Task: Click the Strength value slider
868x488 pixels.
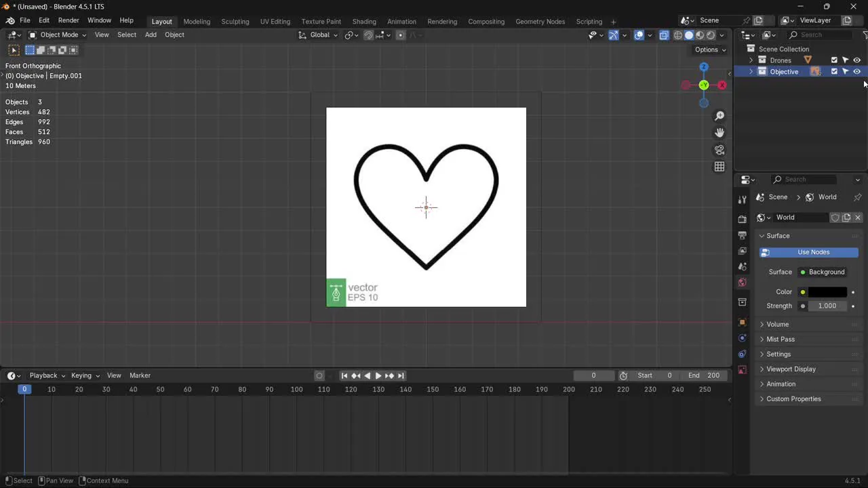Action: click(827, 306)
